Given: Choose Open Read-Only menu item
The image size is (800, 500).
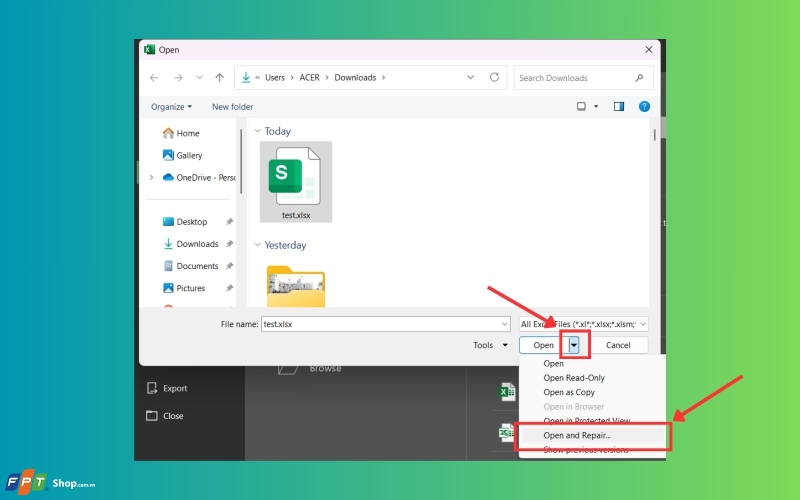Looking at the screenshot, I should pos(574,378).
